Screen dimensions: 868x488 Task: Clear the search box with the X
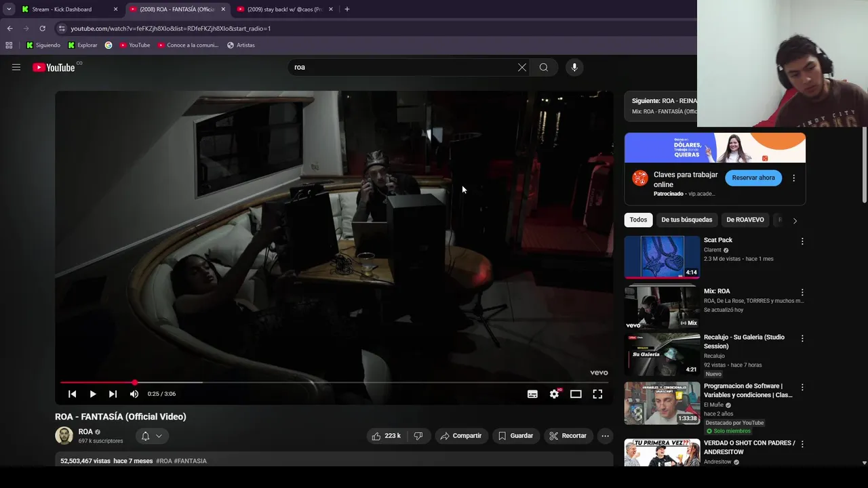click(521, 67)
